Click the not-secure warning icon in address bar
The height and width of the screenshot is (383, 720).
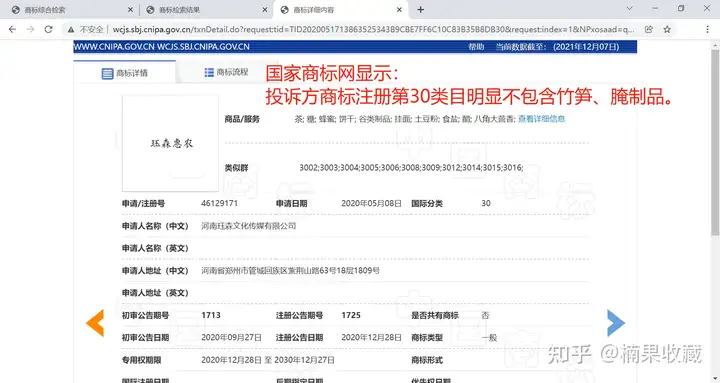click(x=71, y=29)
